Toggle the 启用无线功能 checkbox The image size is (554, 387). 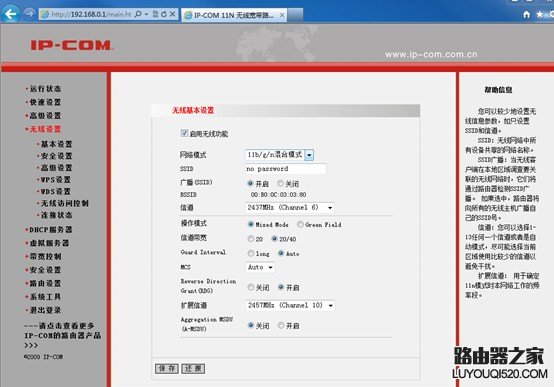[184, 133]
